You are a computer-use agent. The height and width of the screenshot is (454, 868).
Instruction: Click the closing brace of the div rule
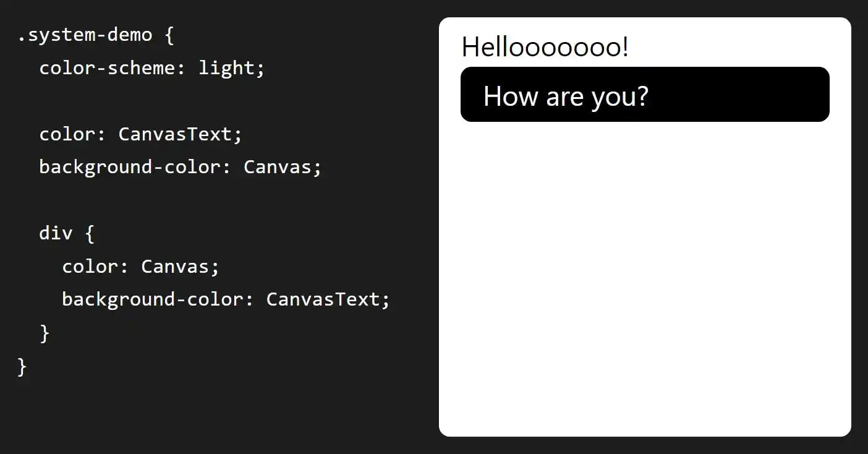[x=45, y=333]
